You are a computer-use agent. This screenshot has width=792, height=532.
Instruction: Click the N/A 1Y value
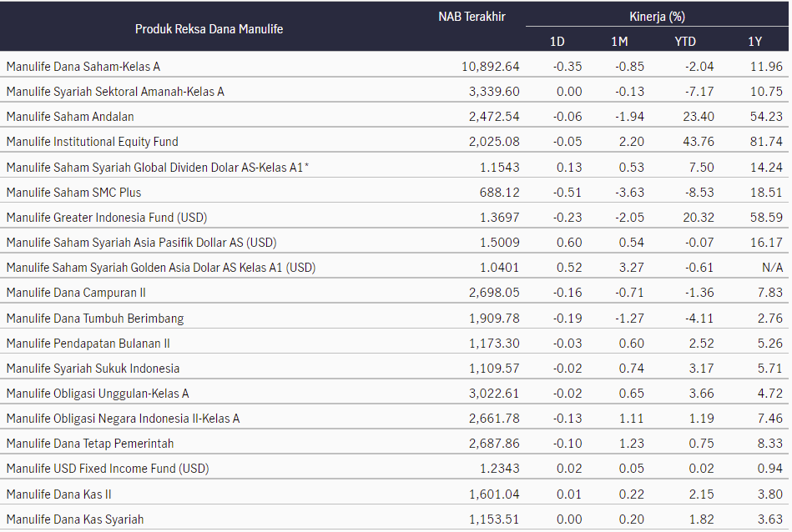point(772,268)
